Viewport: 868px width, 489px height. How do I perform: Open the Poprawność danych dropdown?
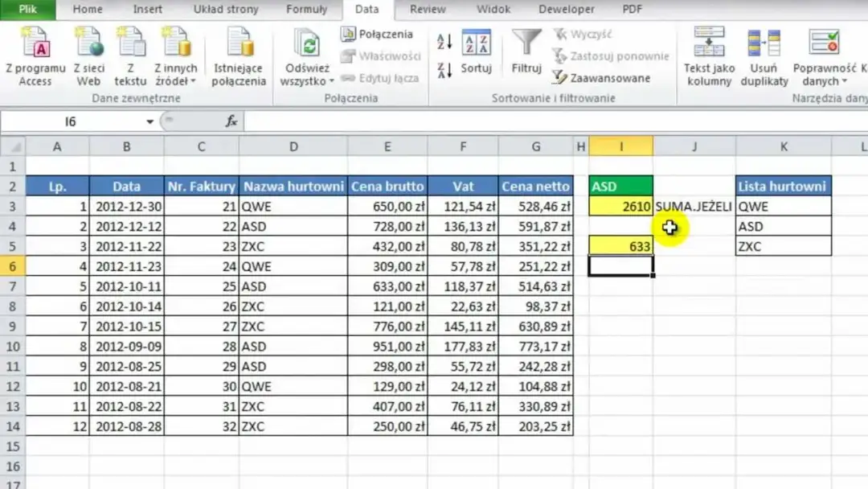click(x=845, y=81)
